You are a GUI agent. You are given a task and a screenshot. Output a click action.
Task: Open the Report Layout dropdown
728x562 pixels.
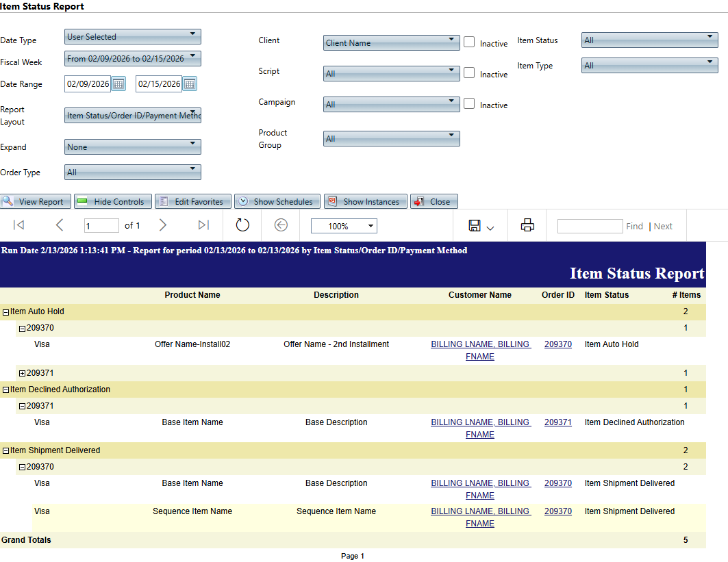pos(133,115)
